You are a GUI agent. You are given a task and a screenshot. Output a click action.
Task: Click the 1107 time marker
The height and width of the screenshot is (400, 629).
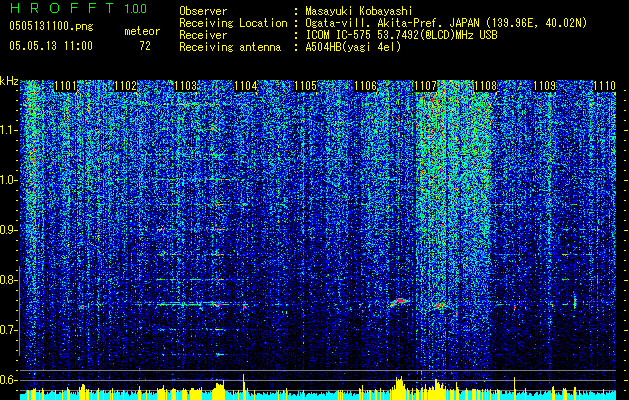425,86
